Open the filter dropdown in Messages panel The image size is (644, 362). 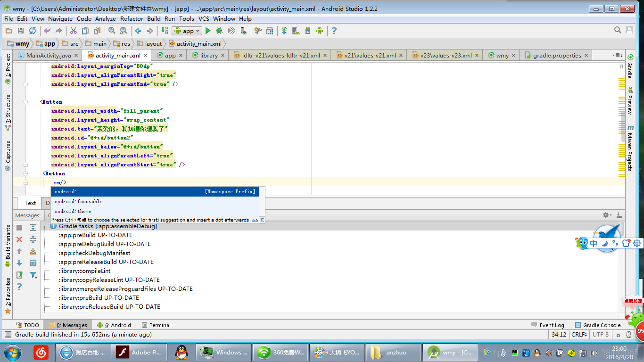point(33,275)
